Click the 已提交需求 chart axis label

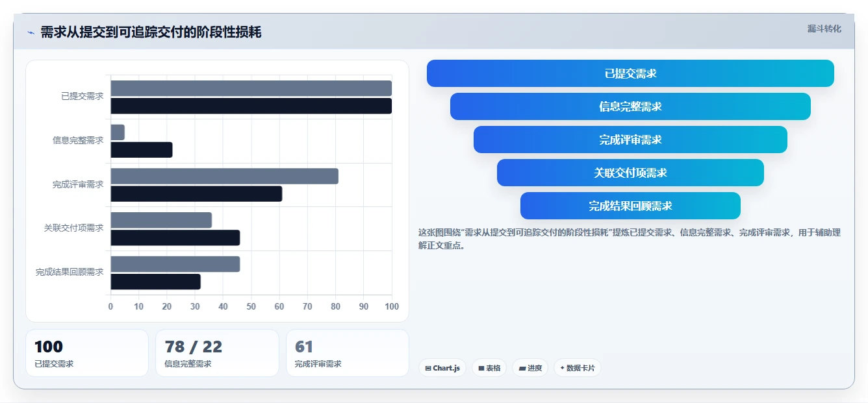(x=83, y=96)
